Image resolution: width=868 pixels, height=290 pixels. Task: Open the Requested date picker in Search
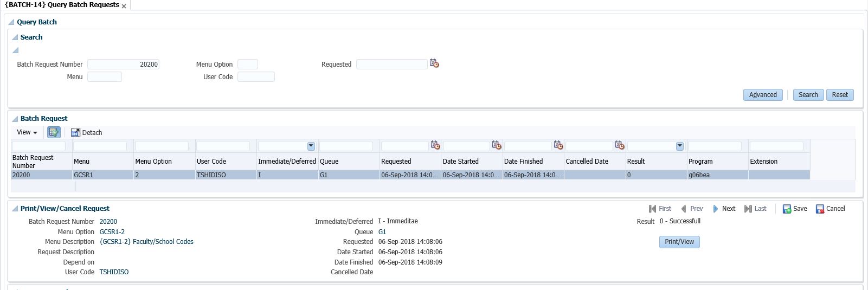(434, 64)
